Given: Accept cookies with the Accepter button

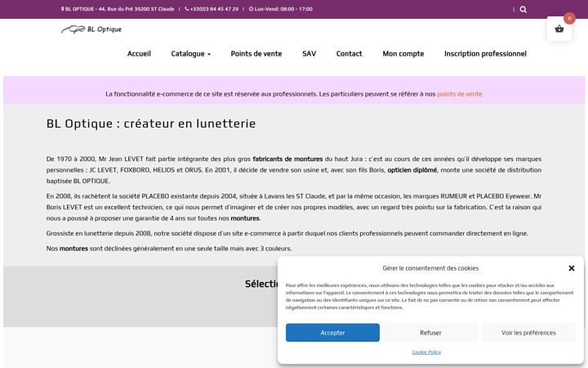Looking at the screenshot, I should (332, 333).
